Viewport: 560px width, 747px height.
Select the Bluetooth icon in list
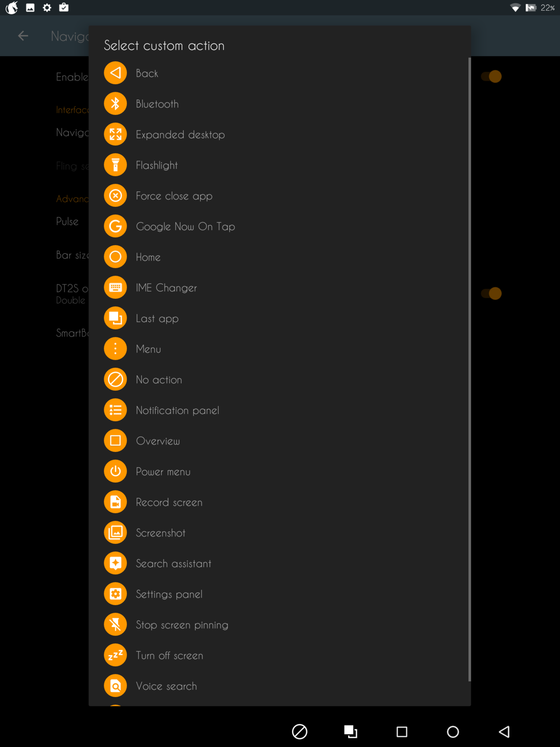coord(115,104)
